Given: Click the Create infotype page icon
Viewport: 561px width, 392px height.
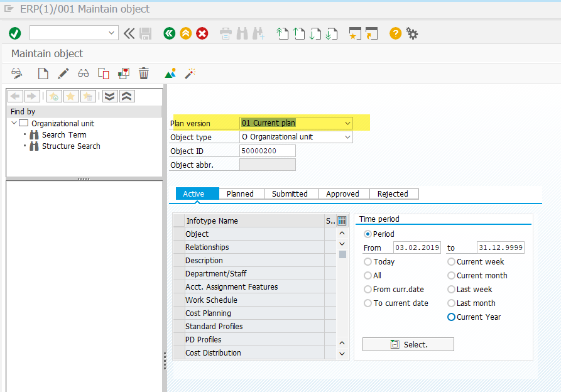Looking at the screenshot, I should [x=43, y=73].
